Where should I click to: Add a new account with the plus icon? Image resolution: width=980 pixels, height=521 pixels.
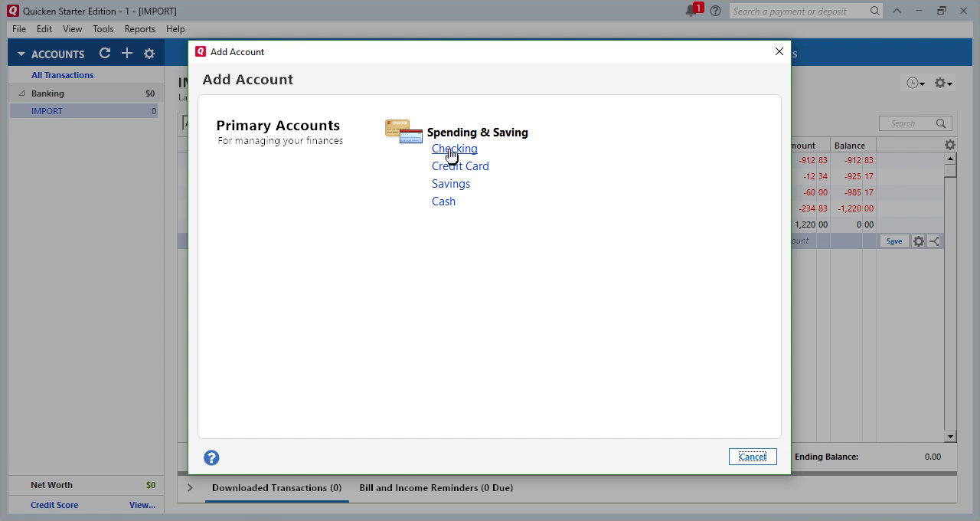point(127,54)
